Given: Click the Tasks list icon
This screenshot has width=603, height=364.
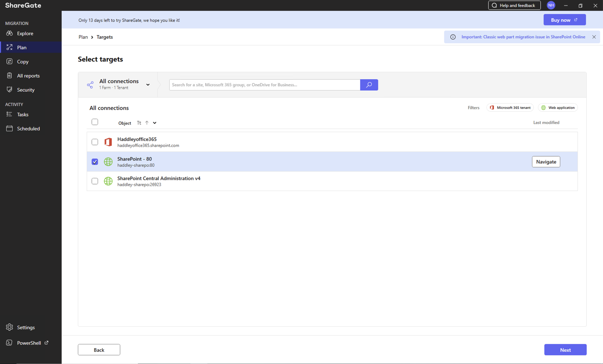Looking at the screenshot, I should (9, 114).
